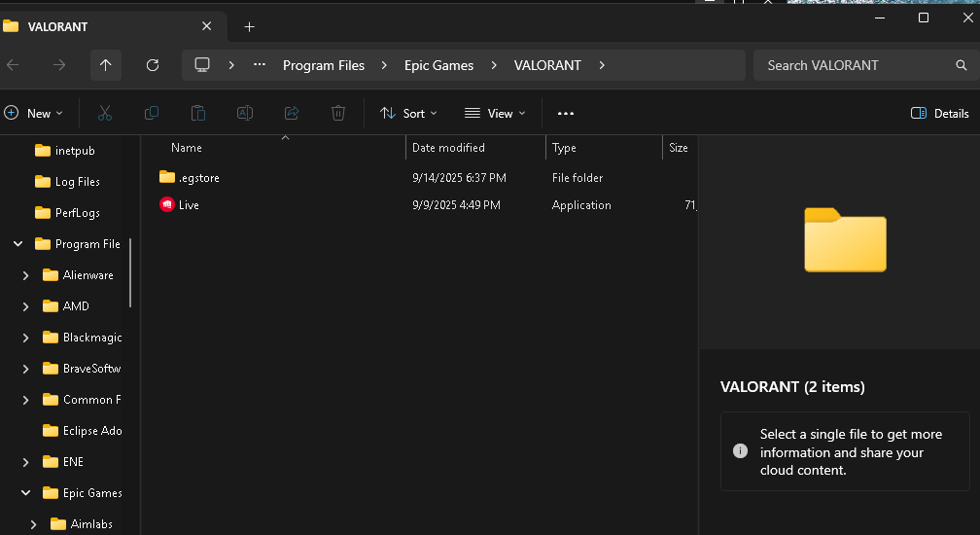
Task: Click the File folder type cell
Action: tap(577, 177)
